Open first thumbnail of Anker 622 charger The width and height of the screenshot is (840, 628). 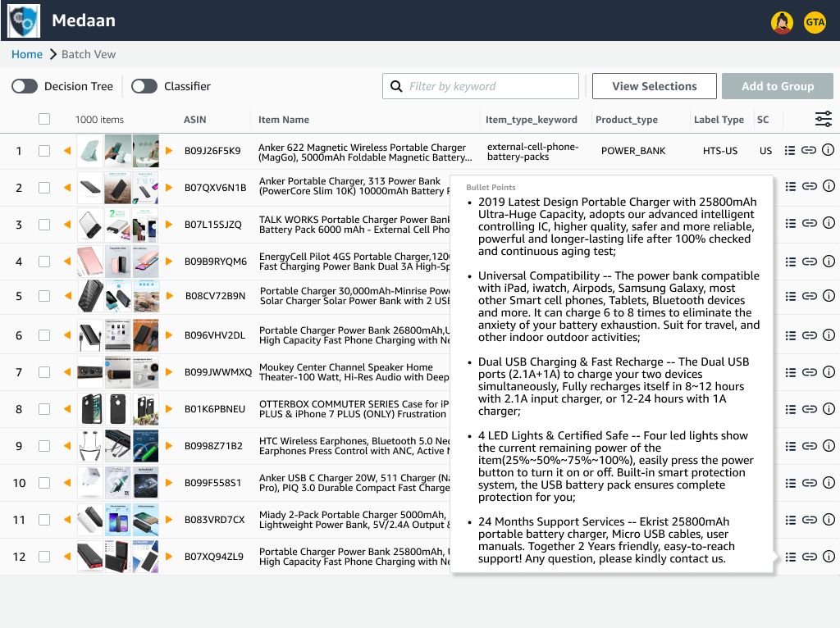tap(90, 151)
